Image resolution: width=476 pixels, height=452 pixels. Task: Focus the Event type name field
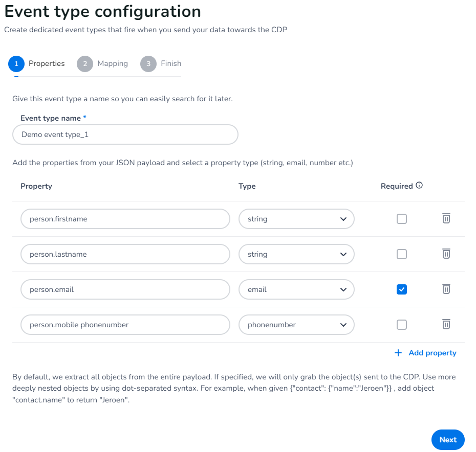(125, 135)
